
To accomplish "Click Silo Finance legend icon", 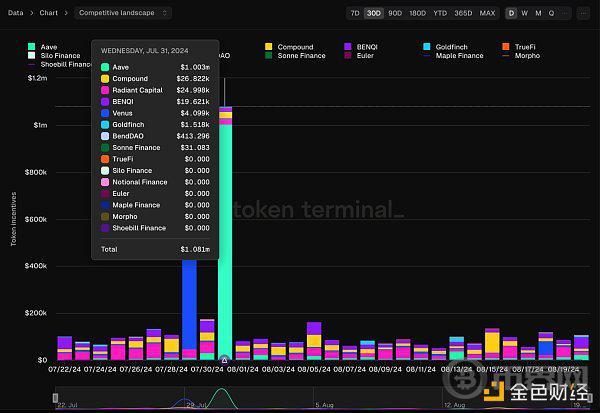I will point(33,56).
